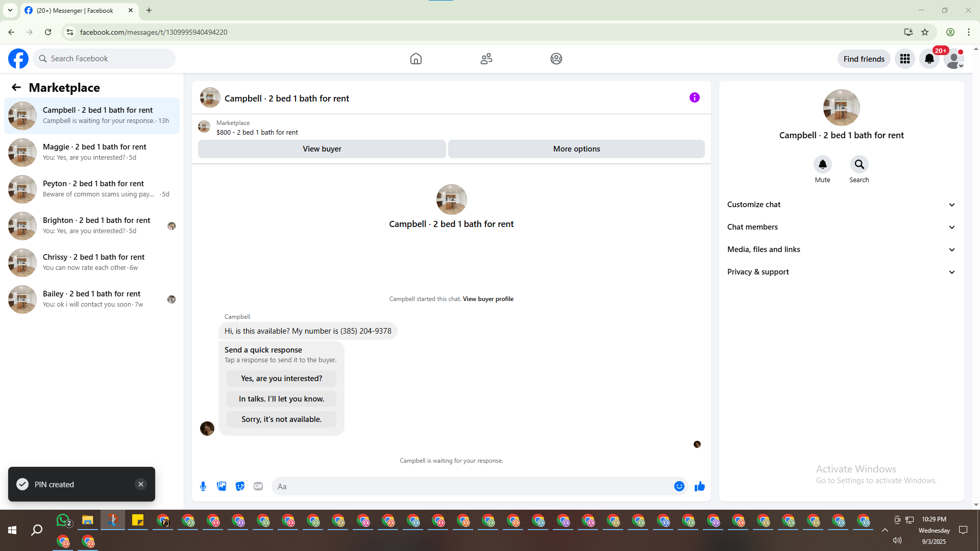
Task: Open the Facebook menu grid icon
Action: [905, 59]
